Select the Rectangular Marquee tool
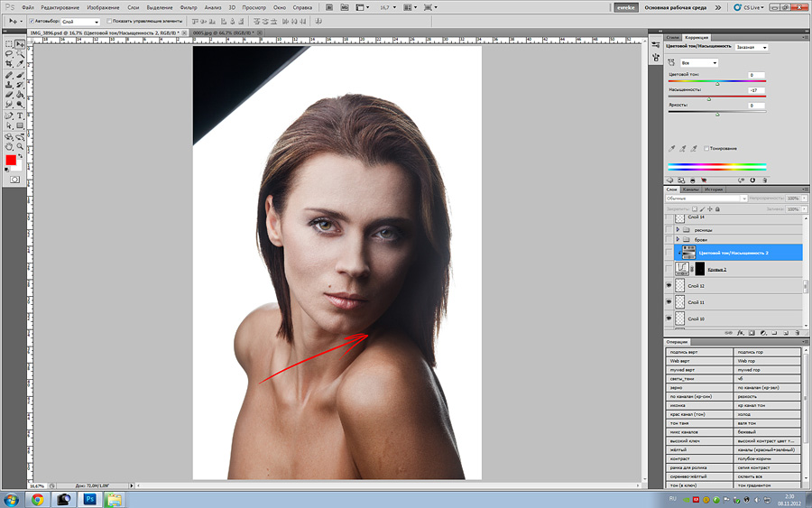The width and height of the screenshot is (812, 508). click(9, 43)
